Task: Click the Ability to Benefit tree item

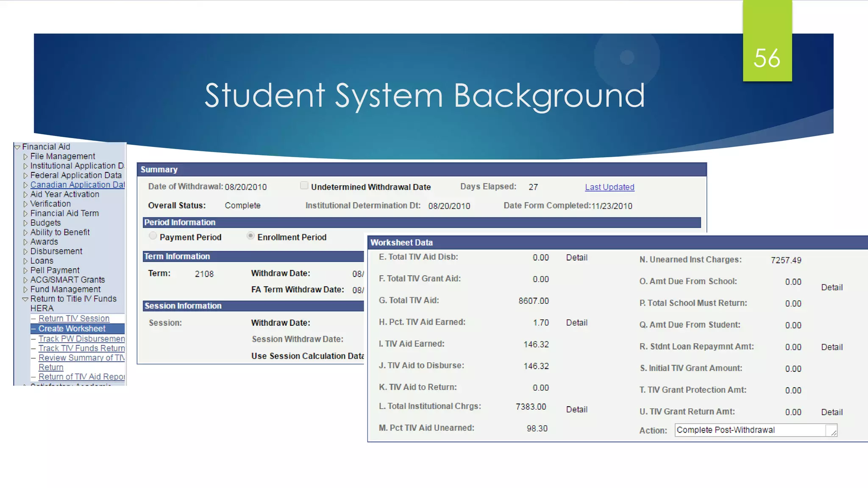Action: pos(60,232)
